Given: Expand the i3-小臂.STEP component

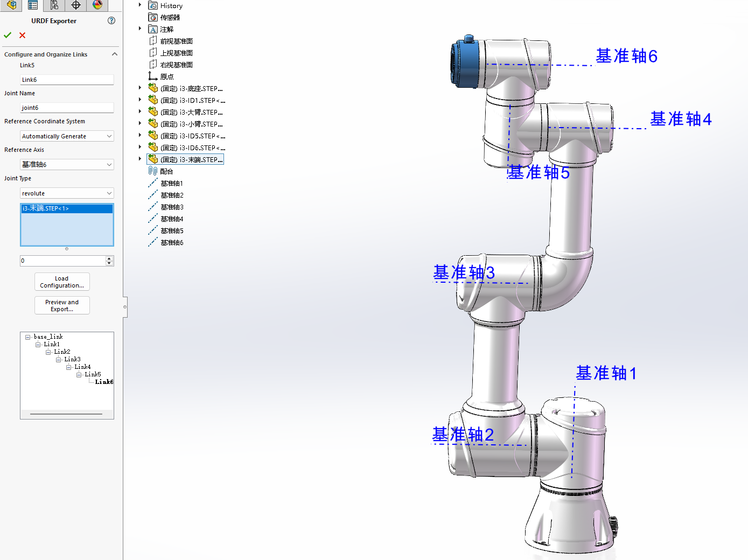Looking at the screenshot, I should (x=140, y=123).
